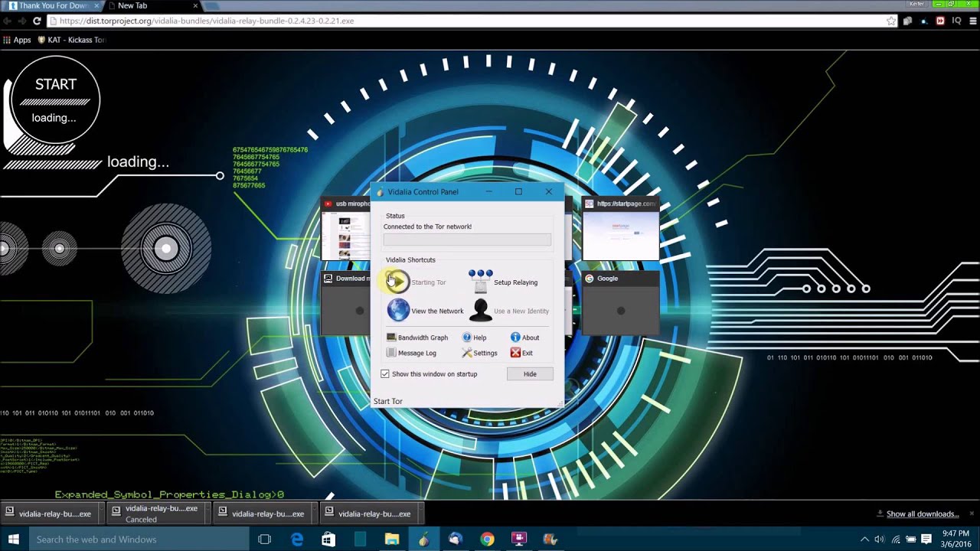
Task: Click the Vidalia onion taskbar icon
Action: coord(423,539)
